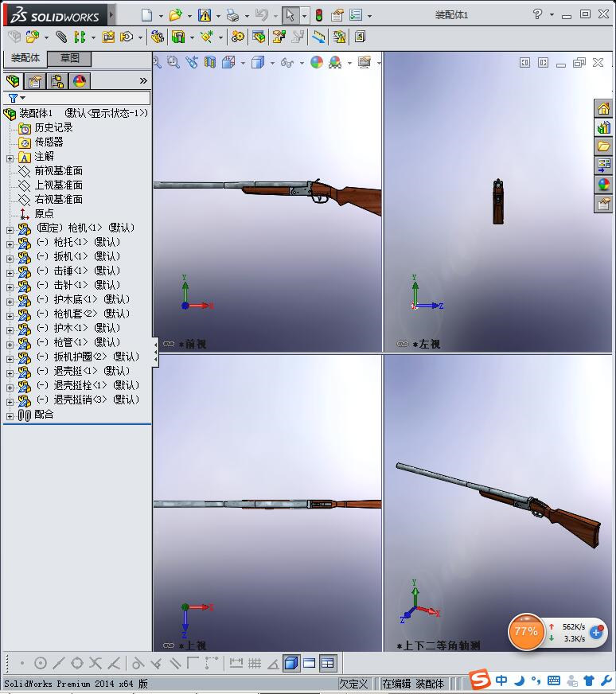The width and height of the screenshot is (616, 694).
Task: Toggle the single view window button in the bottom toolbar
Action: [x=310, y=663]
